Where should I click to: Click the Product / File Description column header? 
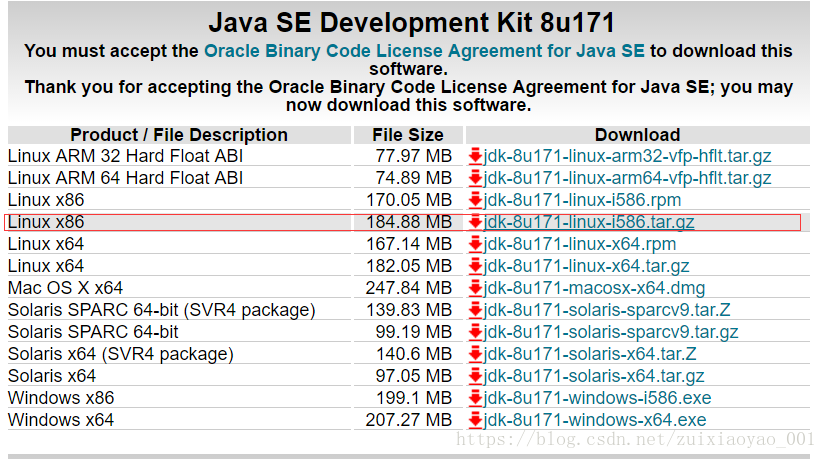(179, 135)
